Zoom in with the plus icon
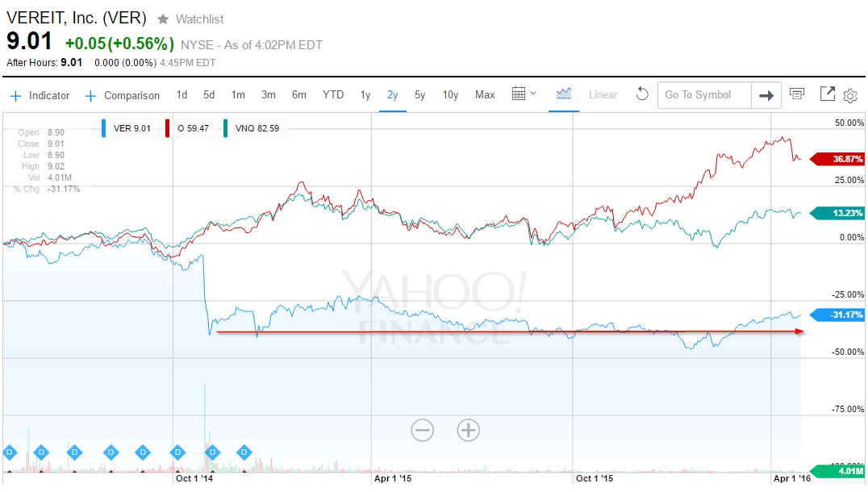 [468, 430]
